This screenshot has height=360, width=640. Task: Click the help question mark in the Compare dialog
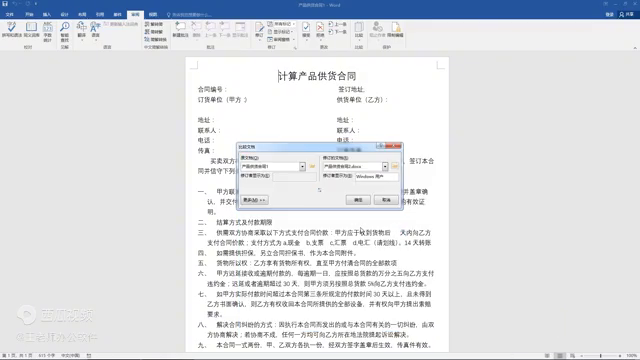380,146
